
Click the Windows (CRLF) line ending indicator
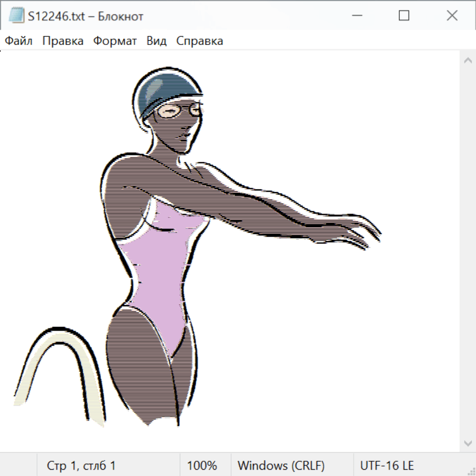(281, 466)
